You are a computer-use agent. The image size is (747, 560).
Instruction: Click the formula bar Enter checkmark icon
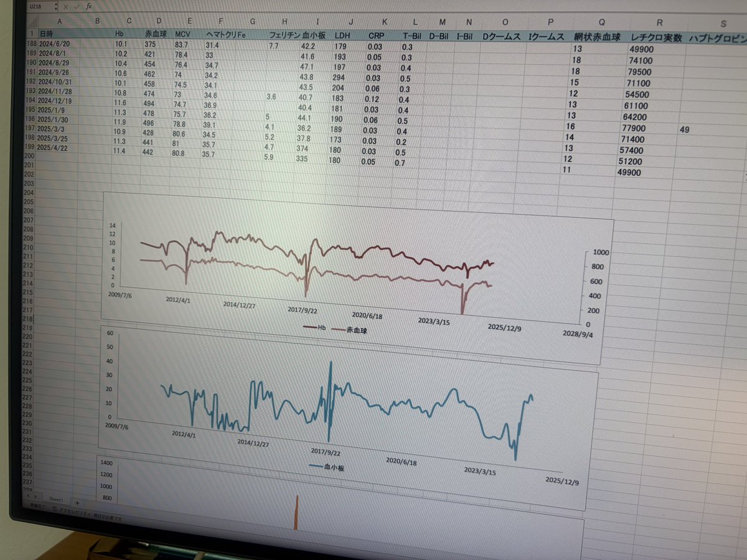point(77,6)
